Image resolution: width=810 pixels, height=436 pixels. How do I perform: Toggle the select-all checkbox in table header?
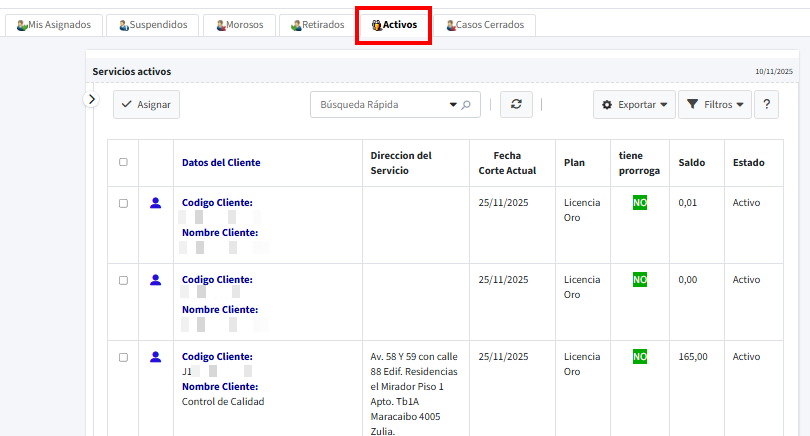tap(123, 162)
